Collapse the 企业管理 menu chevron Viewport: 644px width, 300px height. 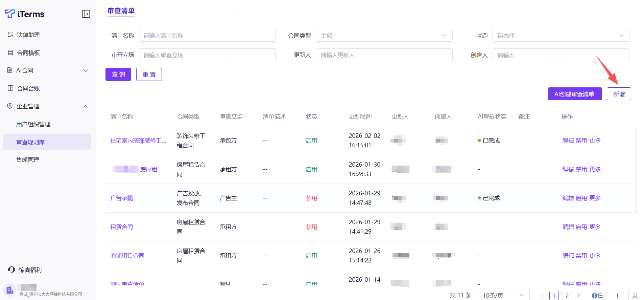[86, 106]
